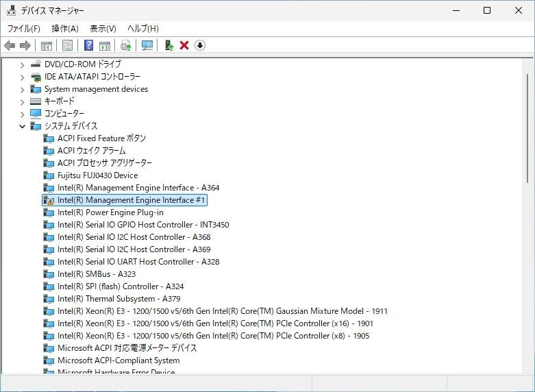Open Properties toolbar icon
535x392 pixels.
pos(68,45)
